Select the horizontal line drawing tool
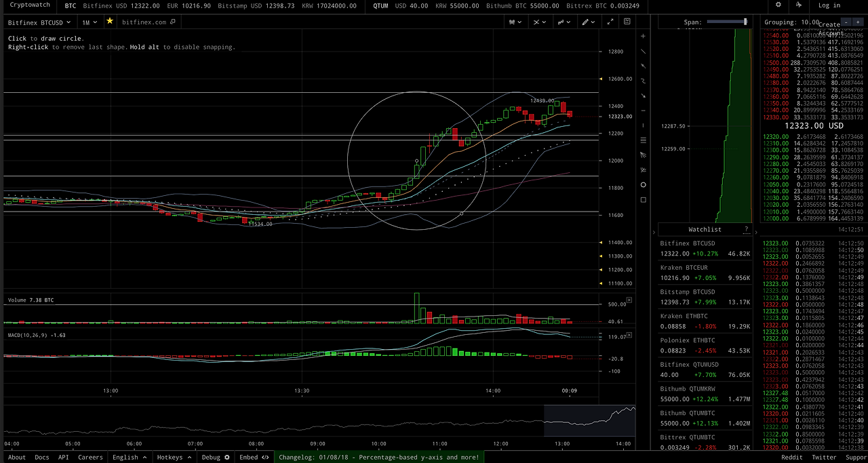The height and width of the screenshot is (463, 868). click(644, 110)
